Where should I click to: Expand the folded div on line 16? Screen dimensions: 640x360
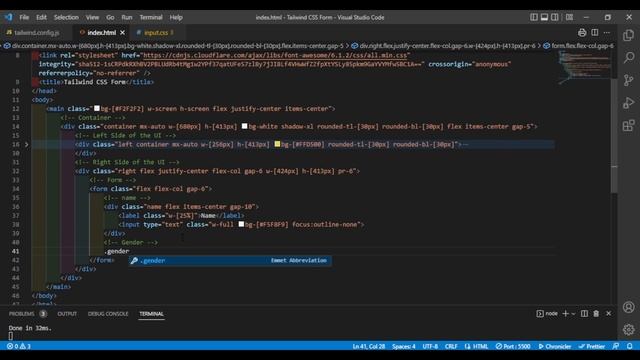pos(27,144)
